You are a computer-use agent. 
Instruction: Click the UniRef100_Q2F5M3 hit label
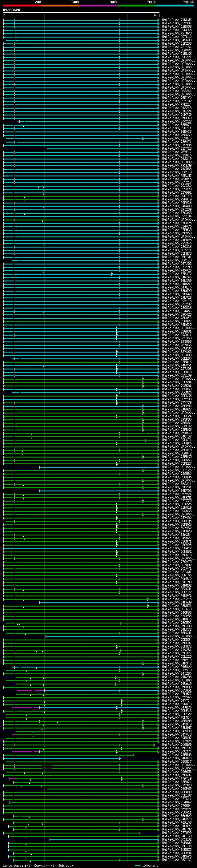(177, 755)
